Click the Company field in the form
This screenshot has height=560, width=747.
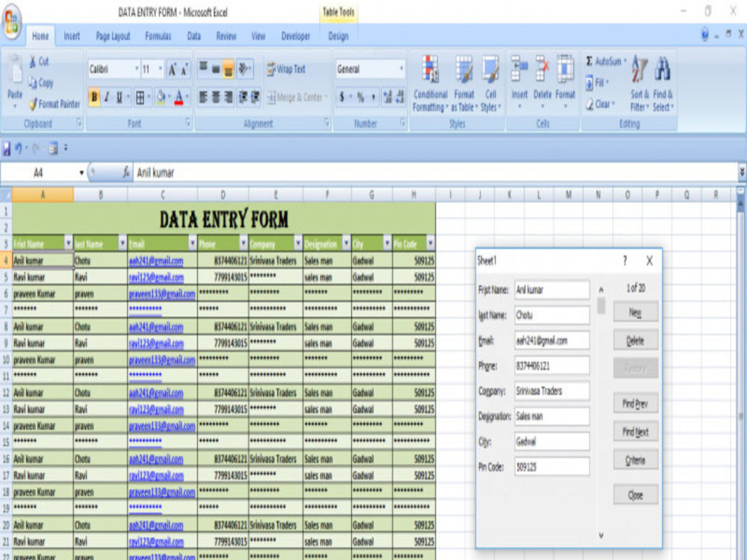[552, 391]
